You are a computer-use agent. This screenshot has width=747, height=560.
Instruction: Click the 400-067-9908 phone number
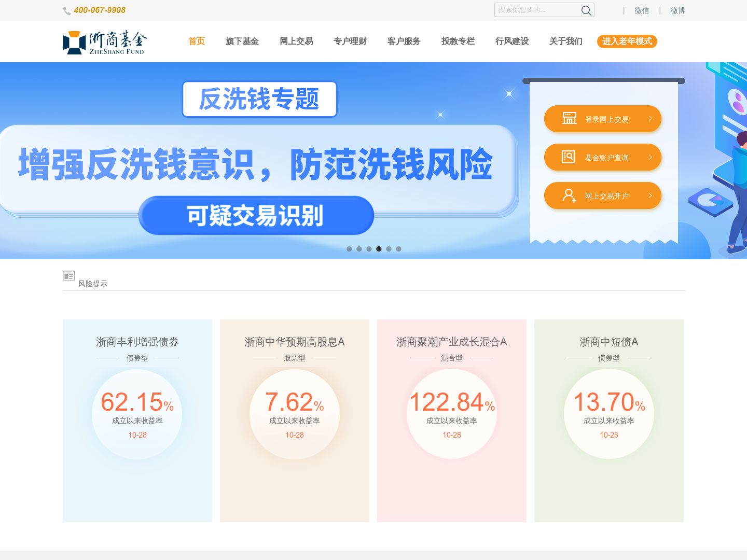[x=100, y=10]
